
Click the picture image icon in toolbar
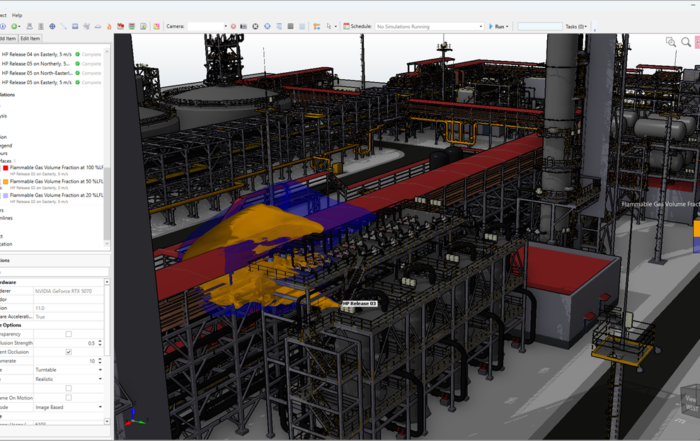(x=143, y=26)
